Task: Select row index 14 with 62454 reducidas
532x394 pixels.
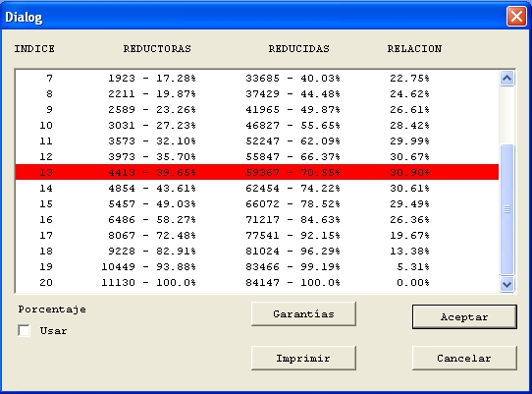Action: point(257,188)
